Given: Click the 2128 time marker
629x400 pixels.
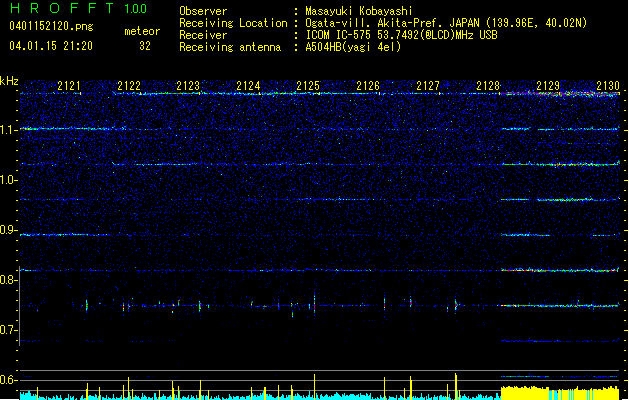Looking at the screenshot, I should click(488, 86).
